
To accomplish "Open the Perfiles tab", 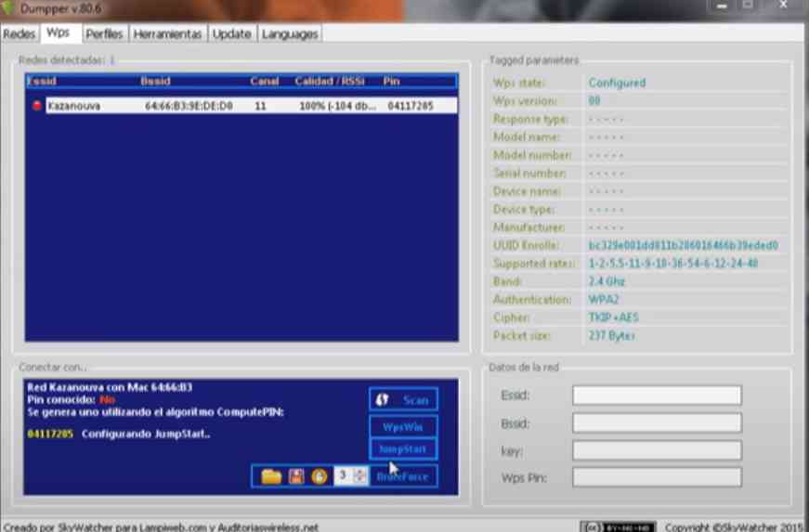I will (104, 34).
